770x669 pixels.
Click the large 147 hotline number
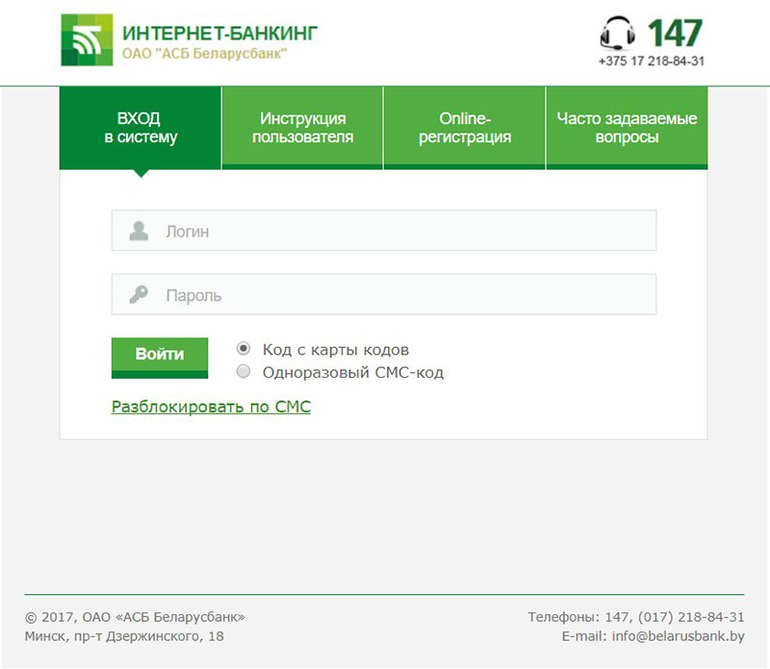point(675,33)
